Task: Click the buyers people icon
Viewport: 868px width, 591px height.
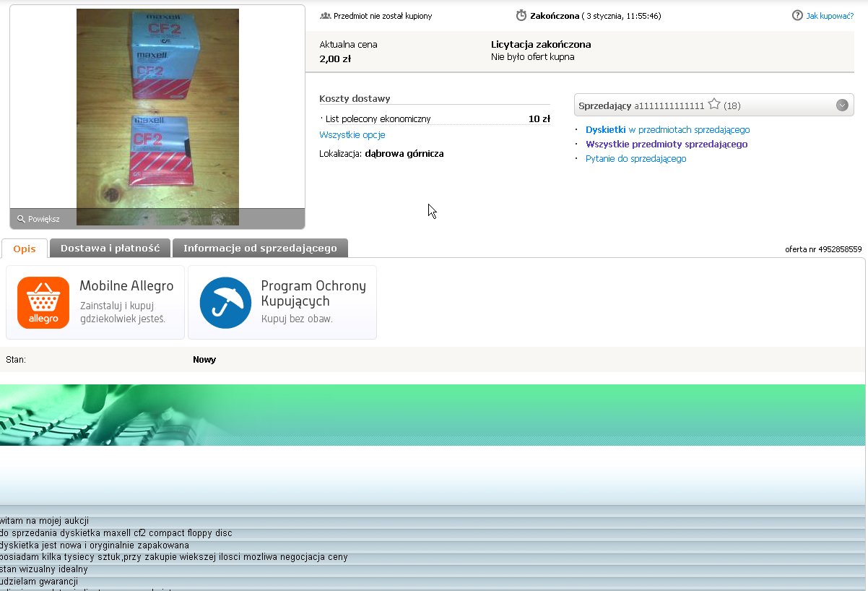Action: tap(325, 15)
